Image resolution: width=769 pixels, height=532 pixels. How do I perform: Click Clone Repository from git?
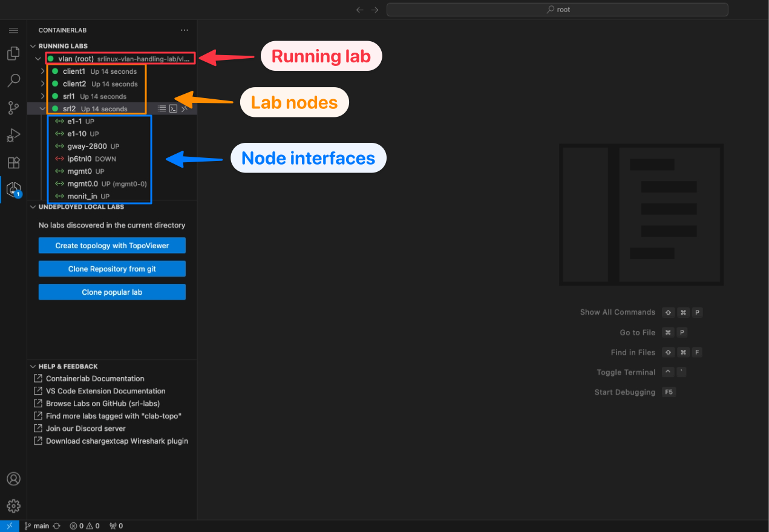[x=112, y=268]
